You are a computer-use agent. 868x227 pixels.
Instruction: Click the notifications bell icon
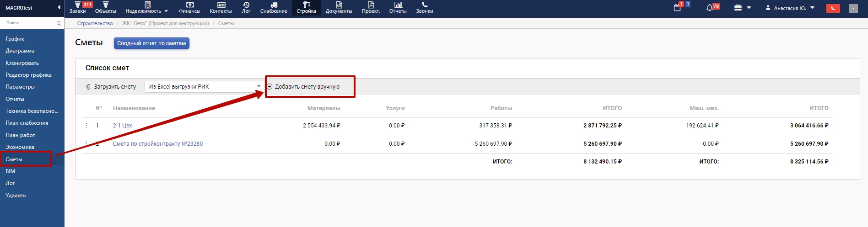pyautogui.click(x=710, y=8)
